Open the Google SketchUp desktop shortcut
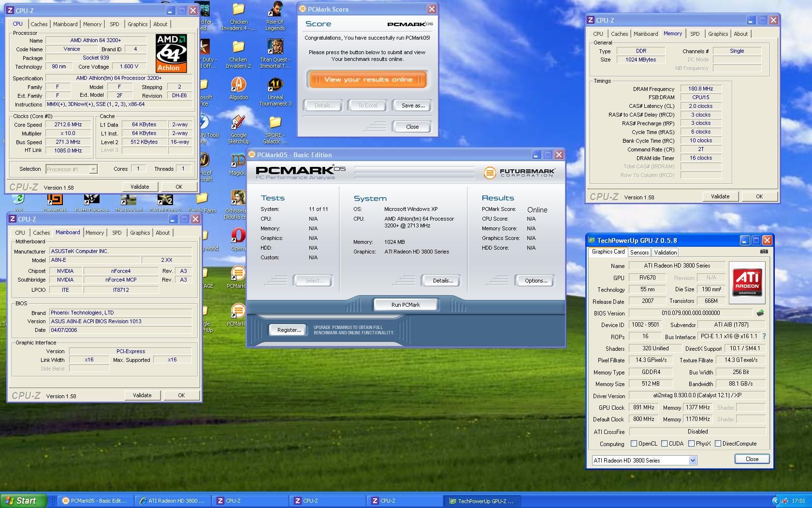The height and width of the screenshot is (508, 812). 238,130
